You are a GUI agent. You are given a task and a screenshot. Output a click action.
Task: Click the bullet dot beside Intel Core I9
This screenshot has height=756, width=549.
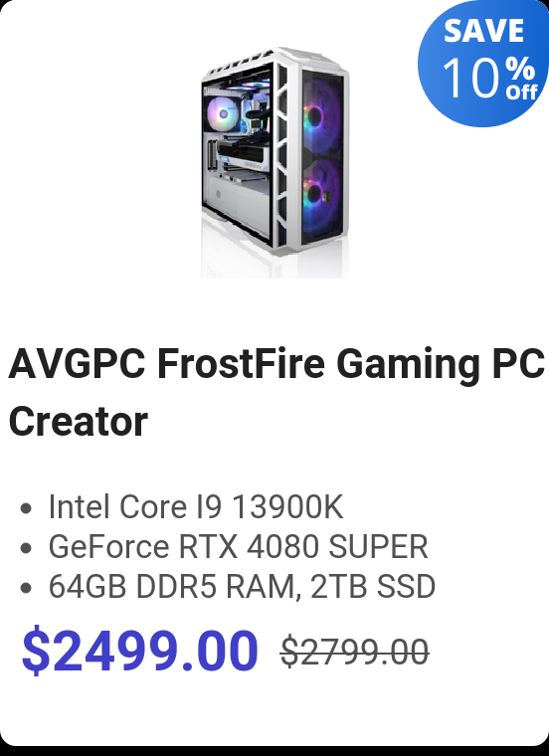27,508
